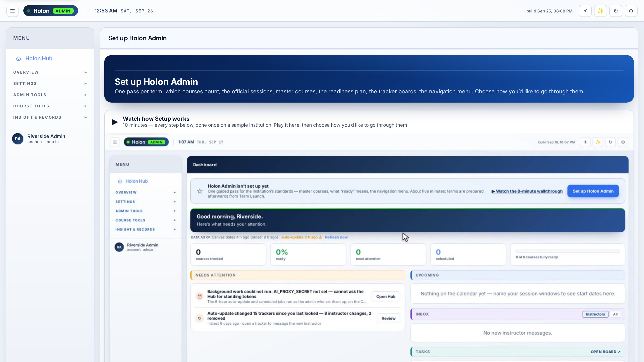The height and width of the screenshot is (362, 644).
Task: Click the Good morning, Riverside banner
Action: [x=408, y=220]
